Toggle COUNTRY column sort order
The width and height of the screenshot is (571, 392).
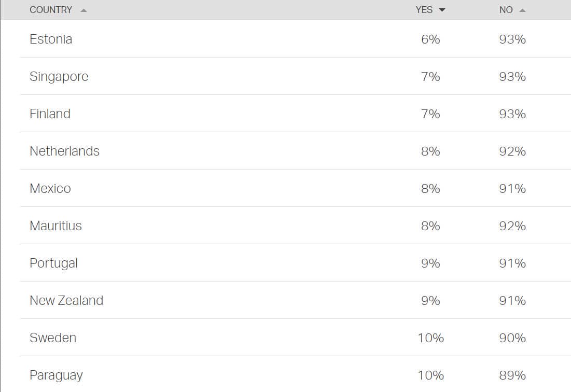(51, 9)
